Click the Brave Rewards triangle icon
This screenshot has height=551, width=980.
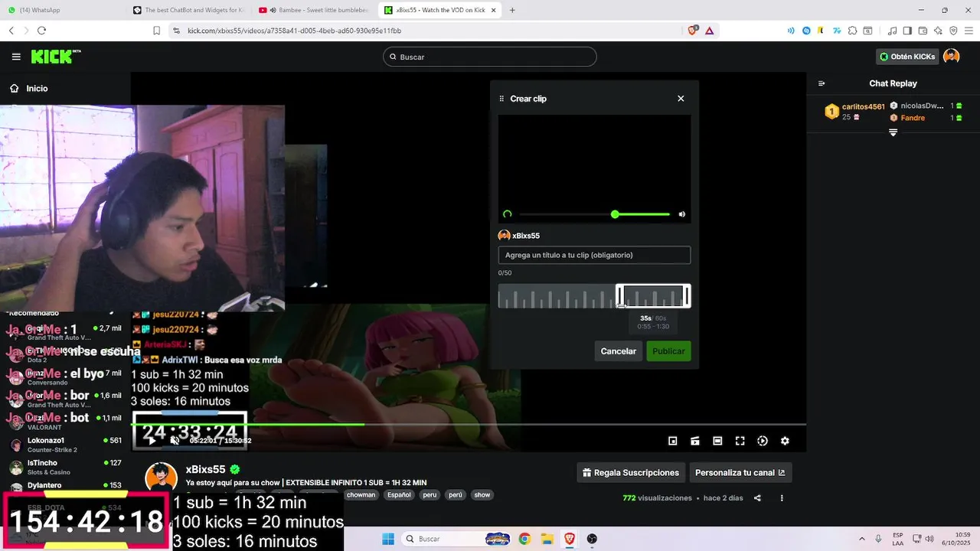[710, 31]
